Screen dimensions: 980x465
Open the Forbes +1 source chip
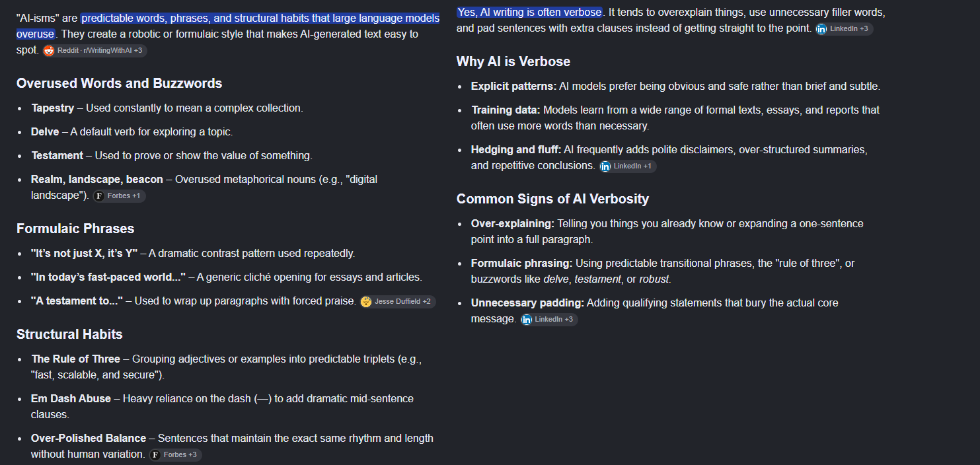pos(119,196)
